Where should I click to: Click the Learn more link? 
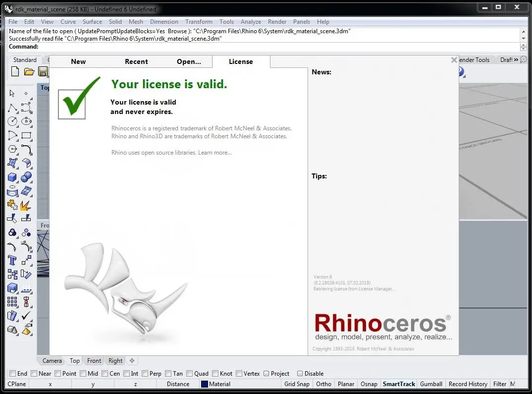point(215,153)
